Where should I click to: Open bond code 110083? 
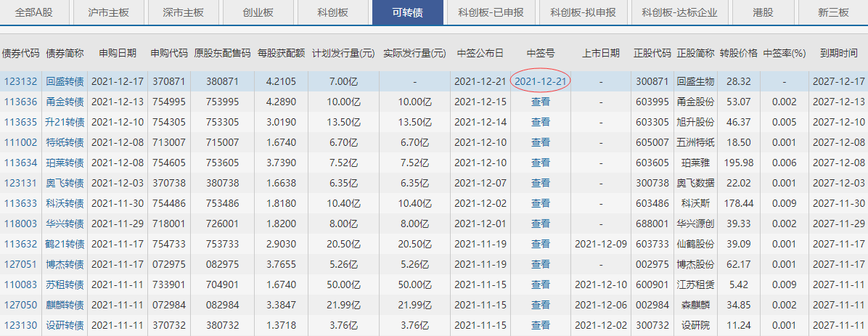[x=21, y=284]
